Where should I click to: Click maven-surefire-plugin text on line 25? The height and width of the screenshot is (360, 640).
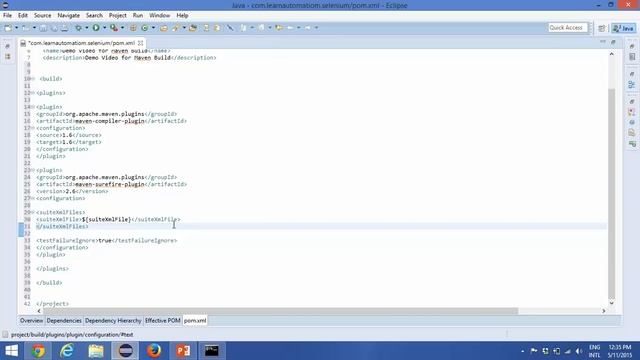pos(110,184)
